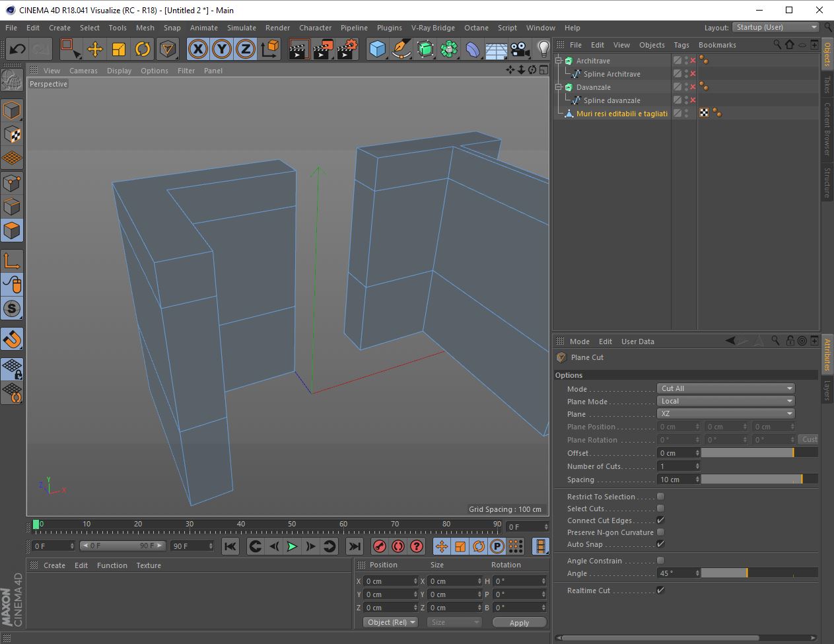Image resolution: width=834 pixels, height=644 pixels.
Task: Switch to Texture mode icon
Action: [x=12, y=134]
